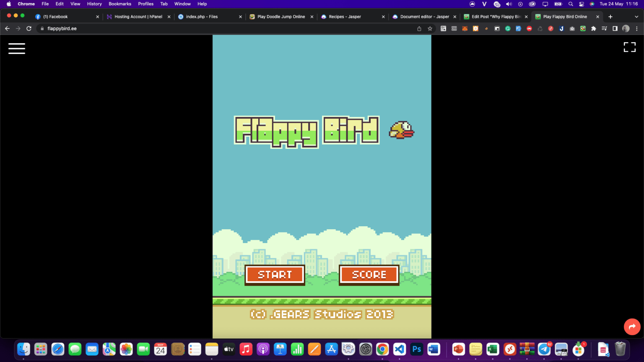Image resolution: width=644 pixels, height=362 pixels.
Task: Click the battery indicator in the menu bar
Action: 558,4
